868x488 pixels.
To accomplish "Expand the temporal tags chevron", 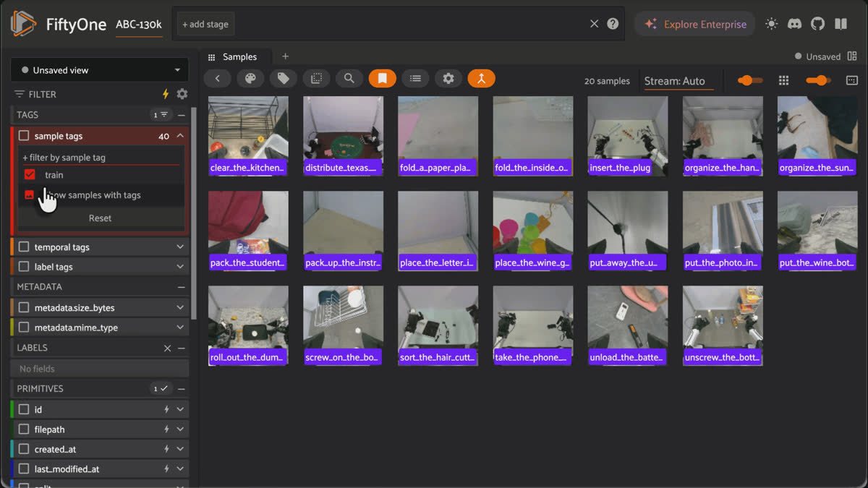I will 180,247.
